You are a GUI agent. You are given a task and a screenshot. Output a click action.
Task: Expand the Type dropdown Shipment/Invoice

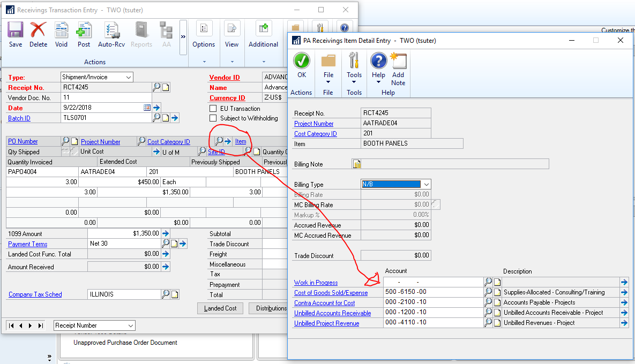[x=128, y=78]
